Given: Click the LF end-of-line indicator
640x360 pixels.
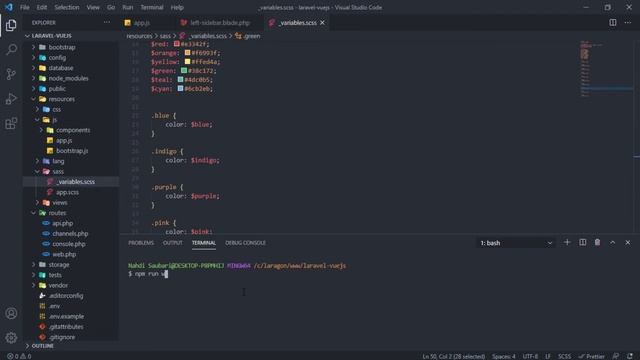Looking at the screenshot, I should 548,356.
